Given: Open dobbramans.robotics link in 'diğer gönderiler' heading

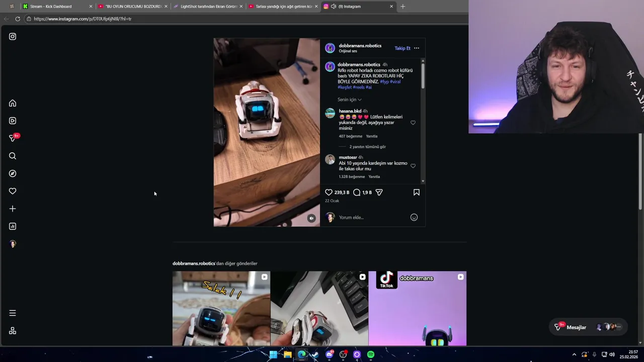Looking at the screenshot, I should [x=194, y=263].
